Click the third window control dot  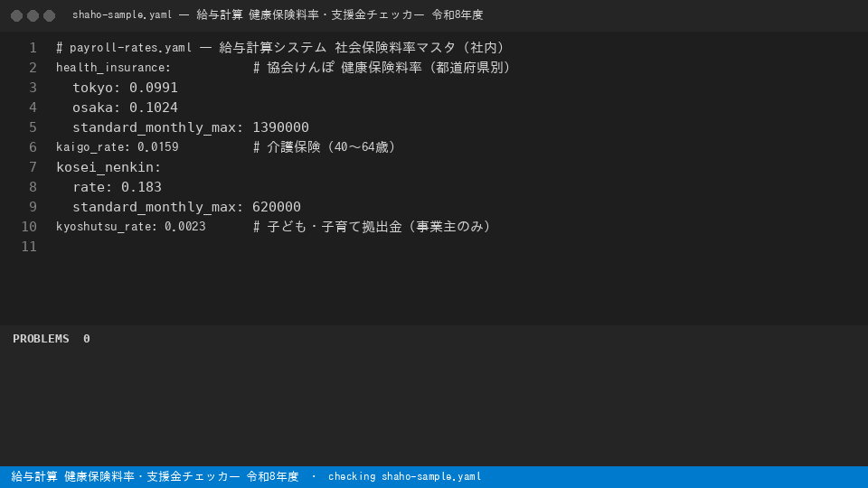[x=49, y=15]
